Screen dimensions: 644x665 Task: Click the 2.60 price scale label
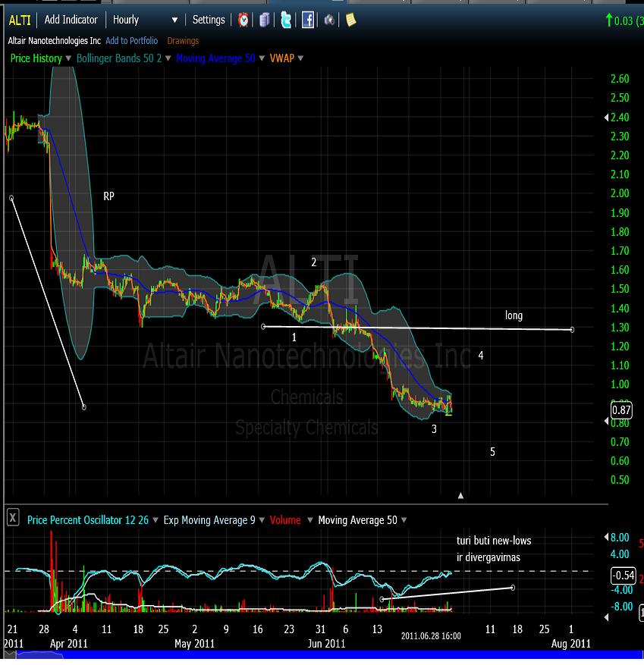[620, 79]
